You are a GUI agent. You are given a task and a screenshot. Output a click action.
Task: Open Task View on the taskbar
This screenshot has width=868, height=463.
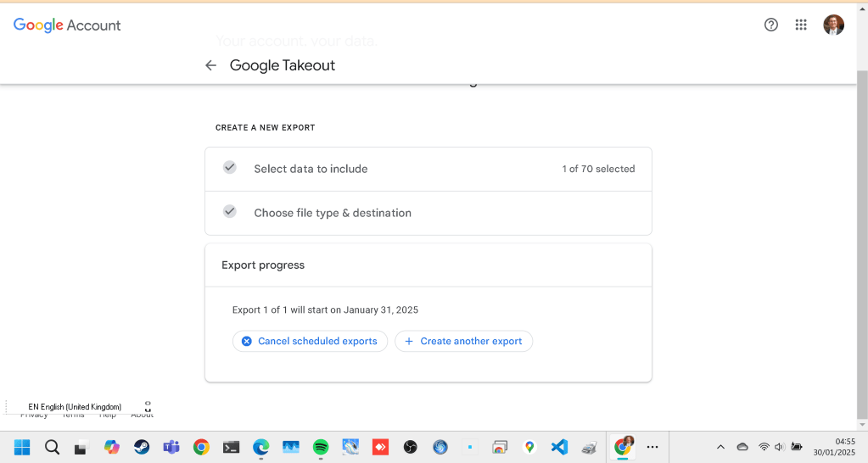81,447
